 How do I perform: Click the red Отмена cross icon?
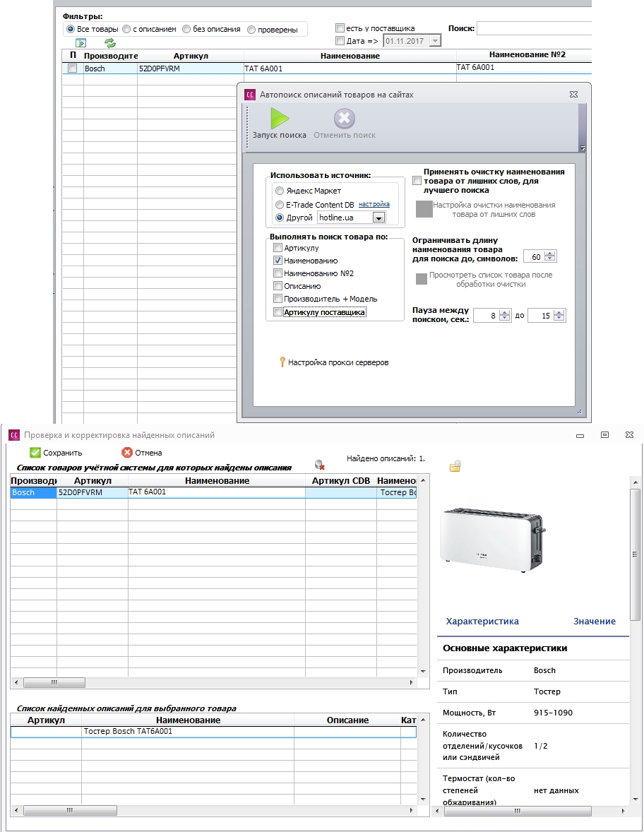(x=127, y=453)
